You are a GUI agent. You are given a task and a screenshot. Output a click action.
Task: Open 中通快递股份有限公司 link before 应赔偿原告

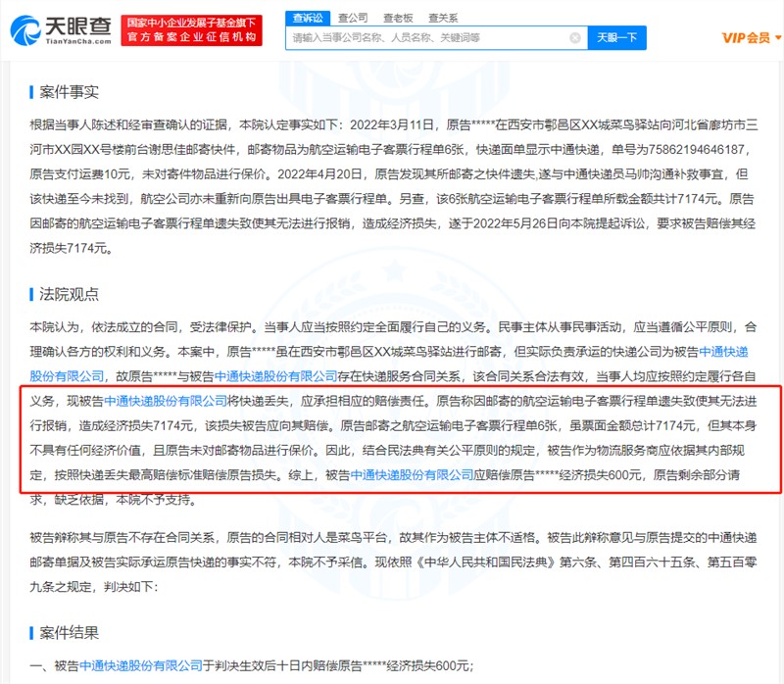coord(412,475)
